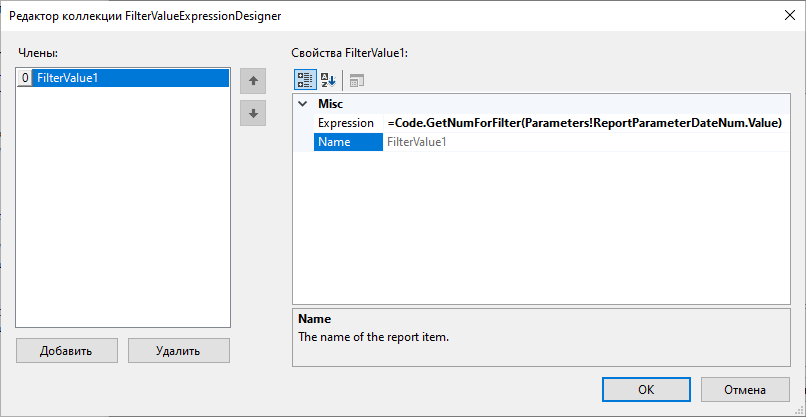This screenshot has height=417, width=806.
Task: Switch property grid to Categorized view
Action: pyautogui.click(x=305, y=81)
